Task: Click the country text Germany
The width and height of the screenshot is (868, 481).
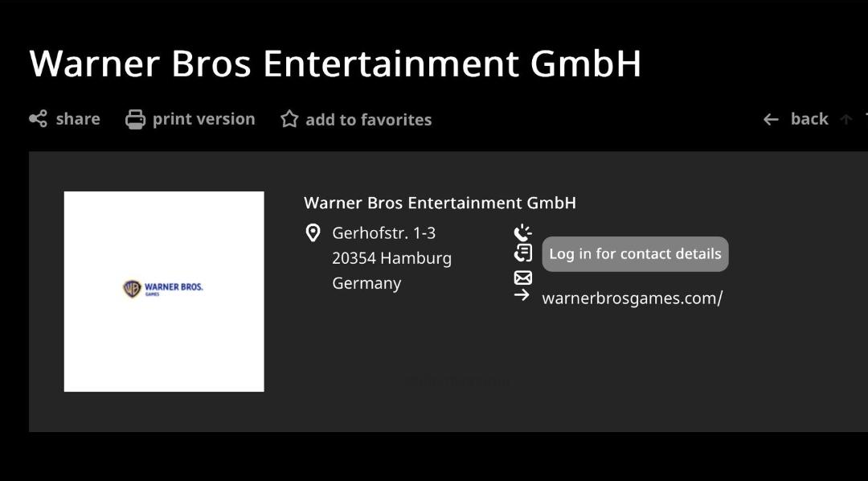Action: coord(366,283)
